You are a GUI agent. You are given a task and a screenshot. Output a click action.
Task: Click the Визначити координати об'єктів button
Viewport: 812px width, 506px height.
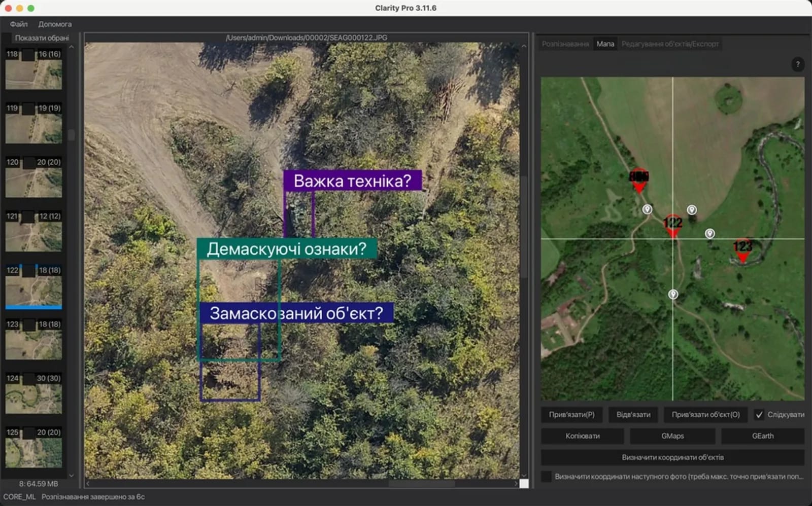(672, 456)
